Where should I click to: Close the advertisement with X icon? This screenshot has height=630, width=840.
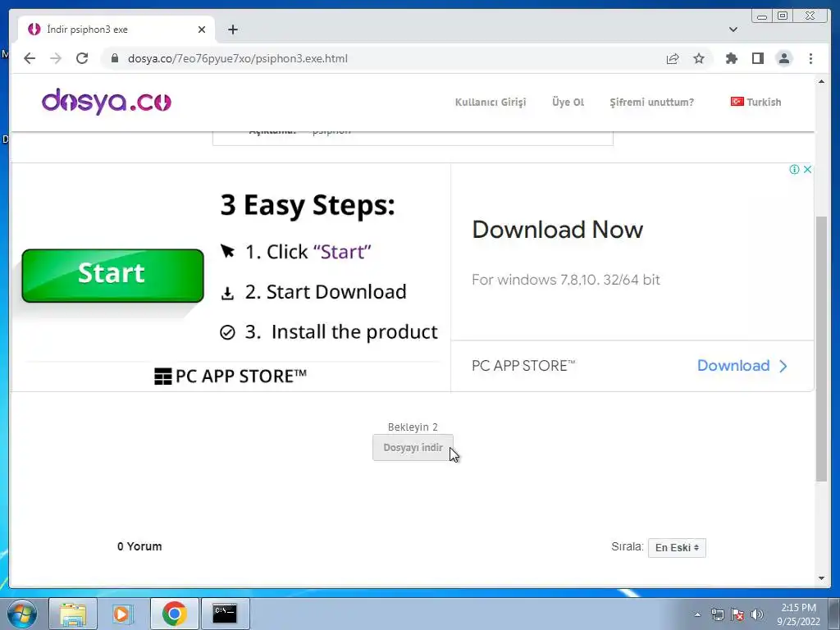(807, 169)
